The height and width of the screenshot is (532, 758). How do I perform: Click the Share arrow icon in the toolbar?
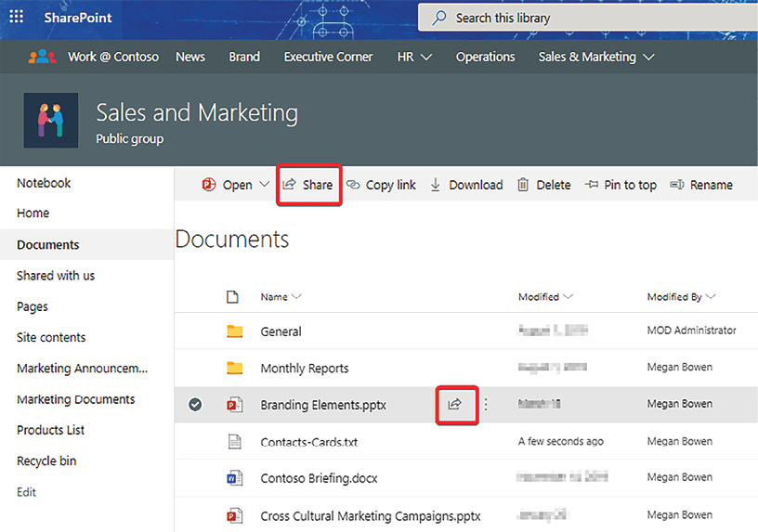coord(289,185)
